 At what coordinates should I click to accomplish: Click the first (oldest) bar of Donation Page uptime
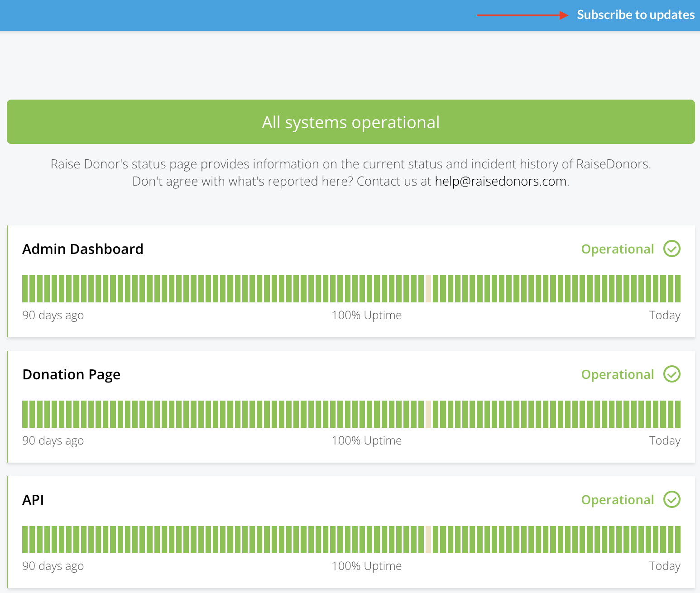coord(25,414)
